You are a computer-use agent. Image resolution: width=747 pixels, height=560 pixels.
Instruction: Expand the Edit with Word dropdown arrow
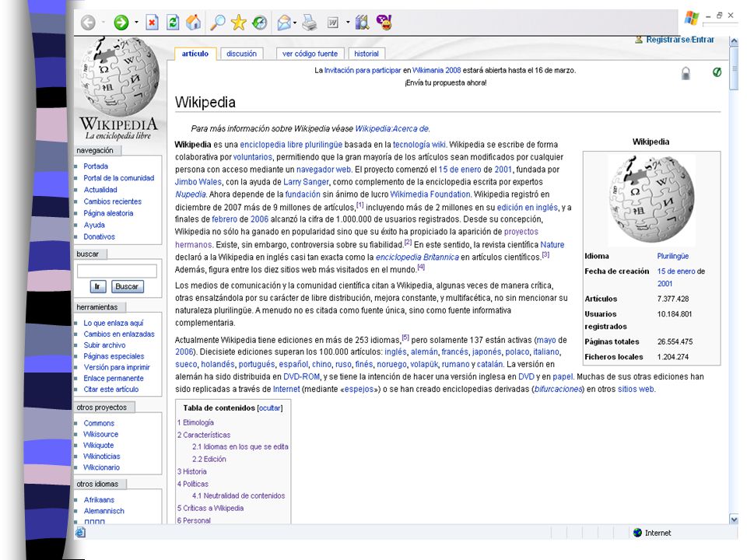click(348, 23)
